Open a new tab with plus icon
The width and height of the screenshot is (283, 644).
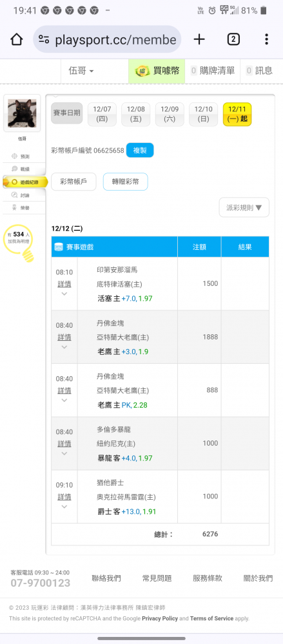pos(199,39)
